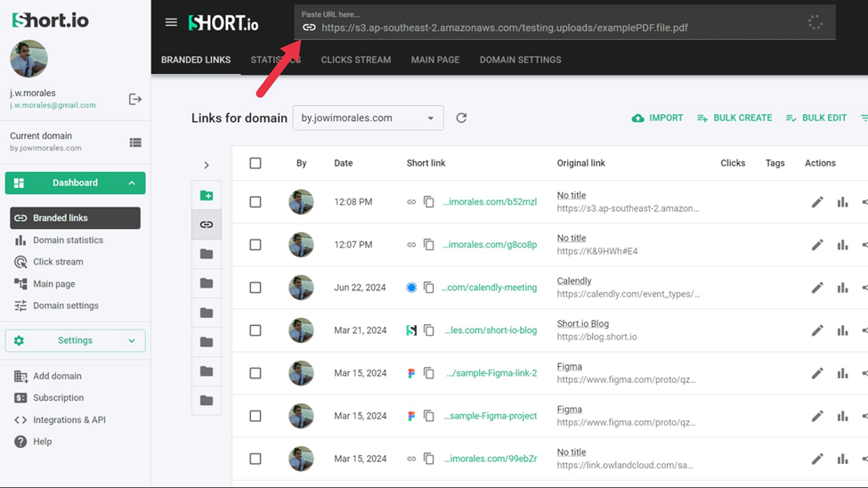This screenshot has width=868, height=488.
Task: Open the domain list icon by Current domain
Action: coord(135,142)
